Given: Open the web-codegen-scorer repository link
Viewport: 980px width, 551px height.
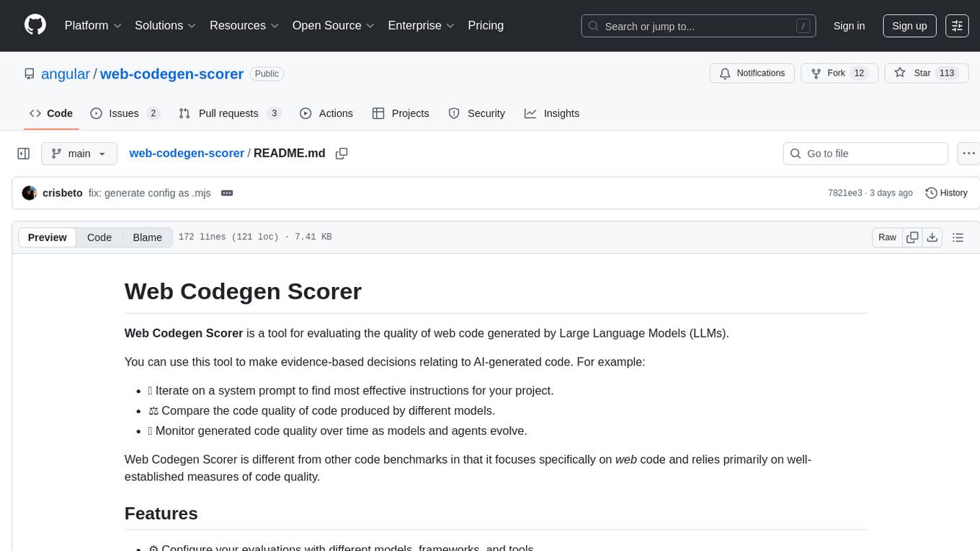Looking at the screenshot, I should (171, 74).
